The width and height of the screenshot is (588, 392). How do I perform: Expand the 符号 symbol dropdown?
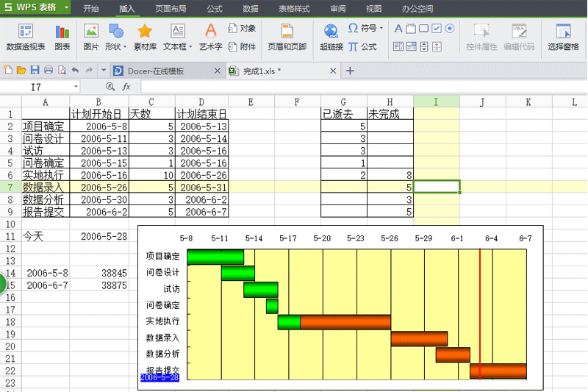point(381,28)
